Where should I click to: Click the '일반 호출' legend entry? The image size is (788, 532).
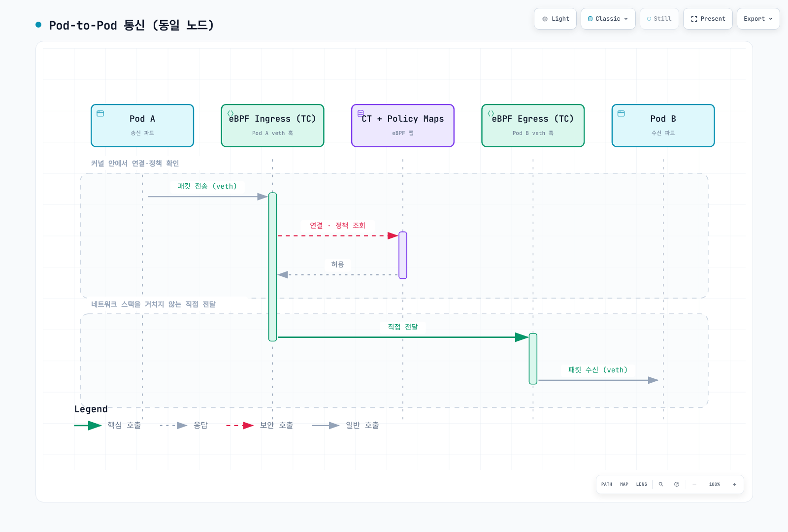tap(346, 425)
